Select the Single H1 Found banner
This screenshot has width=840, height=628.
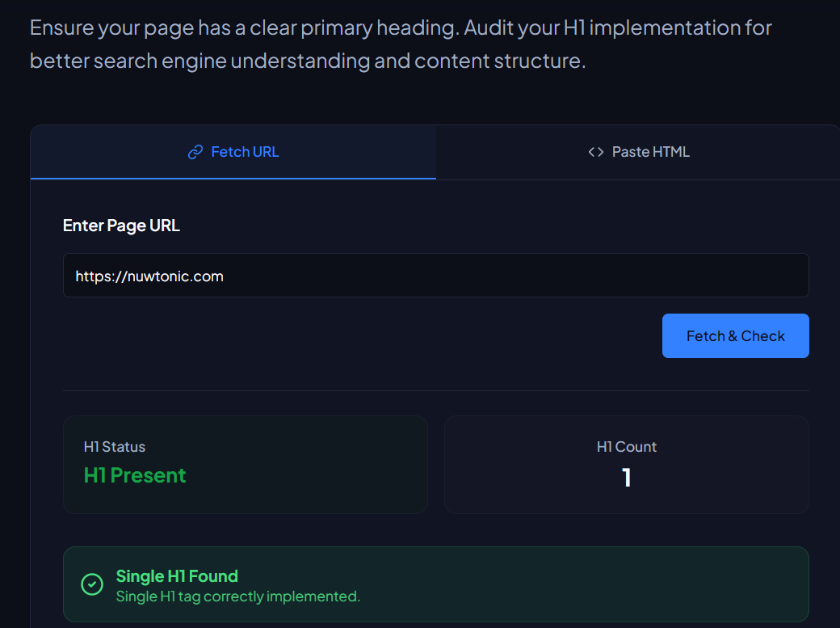pyautogui.click(x=436, y=584)
